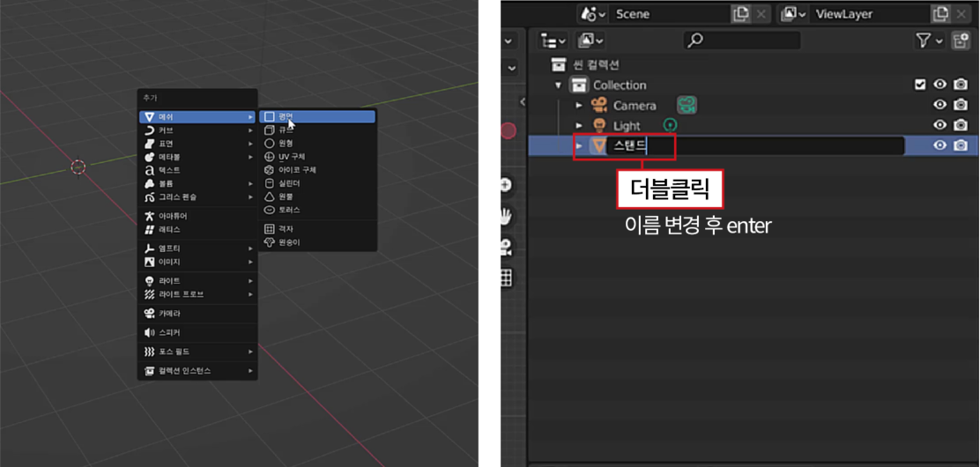
Task: Expand the Camera tree arrow
Action: click(579, 106)
